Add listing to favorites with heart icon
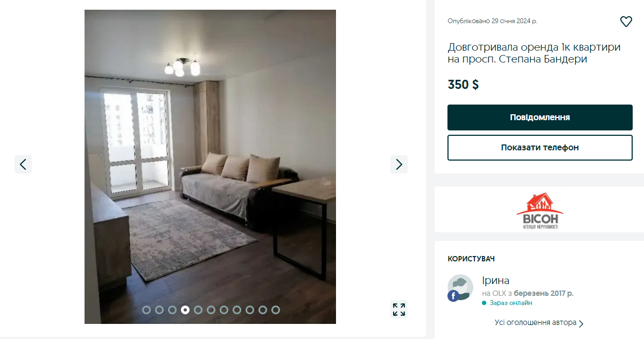 tap(626, 22)
